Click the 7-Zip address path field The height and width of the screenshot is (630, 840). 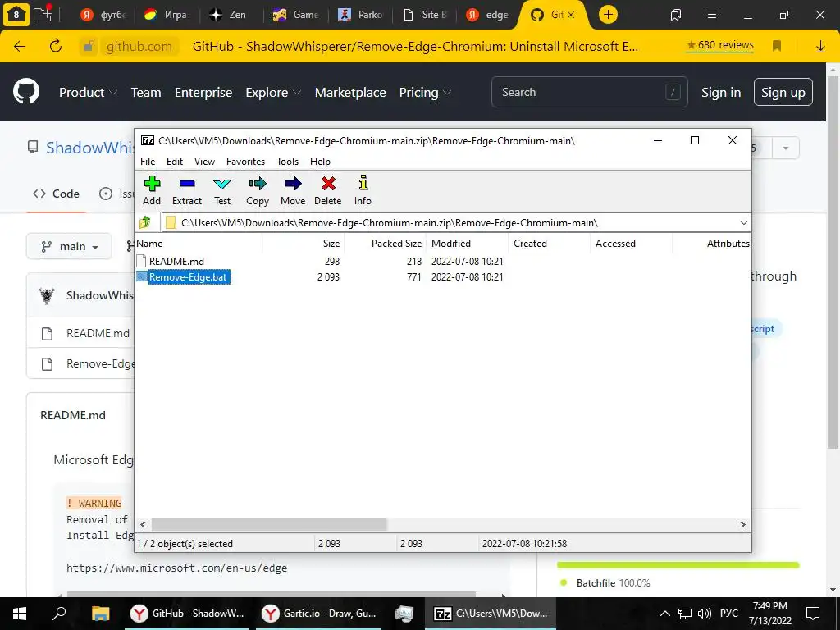pyautogui.click(x=450, y=223)
